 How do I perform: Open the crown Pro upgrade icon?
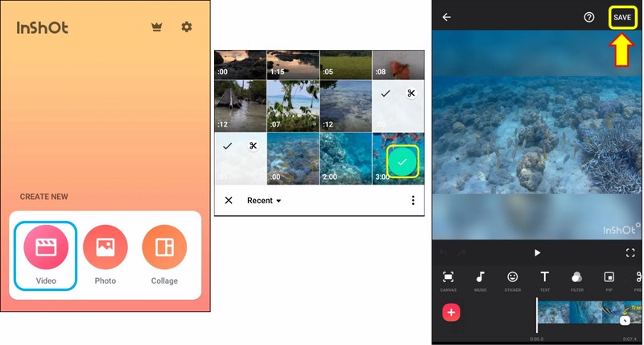[x=156, y=27]
